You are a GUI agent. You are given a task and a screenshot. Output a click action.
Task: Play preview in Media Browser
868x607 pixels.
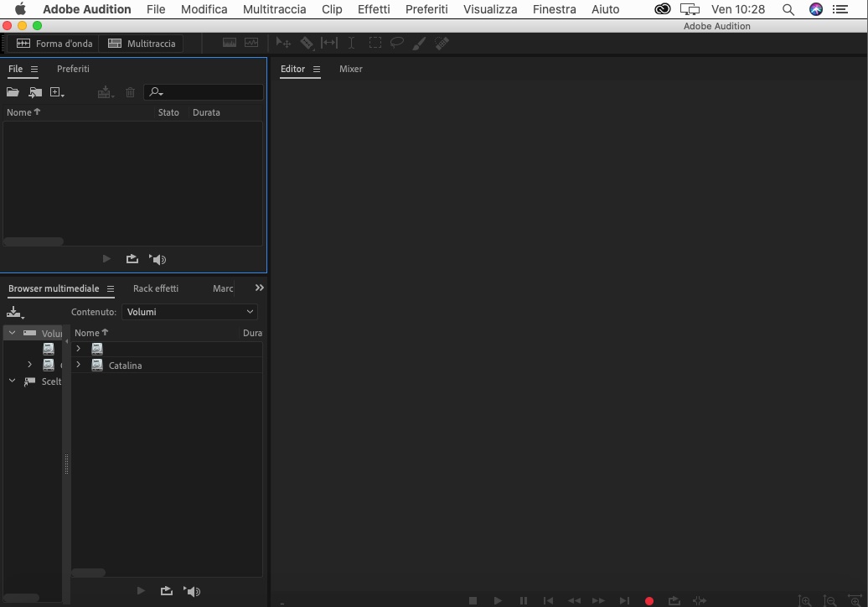click(x=141, y=591)
